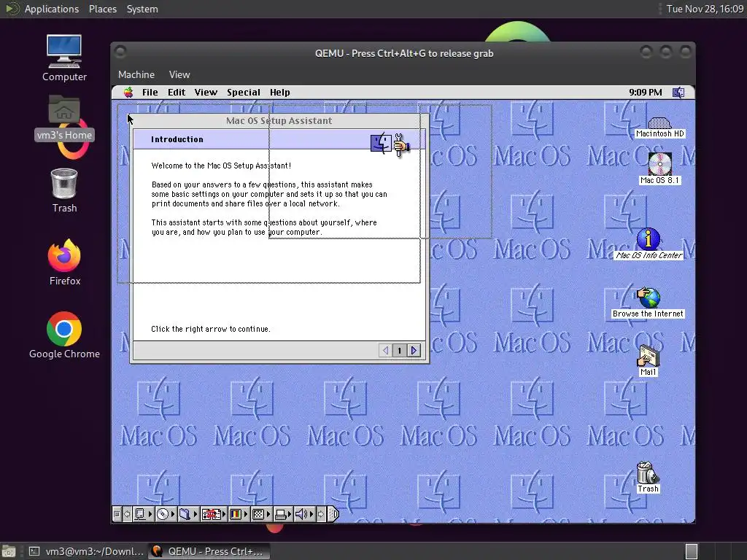Go to next page with right arrow

point(414,351)
